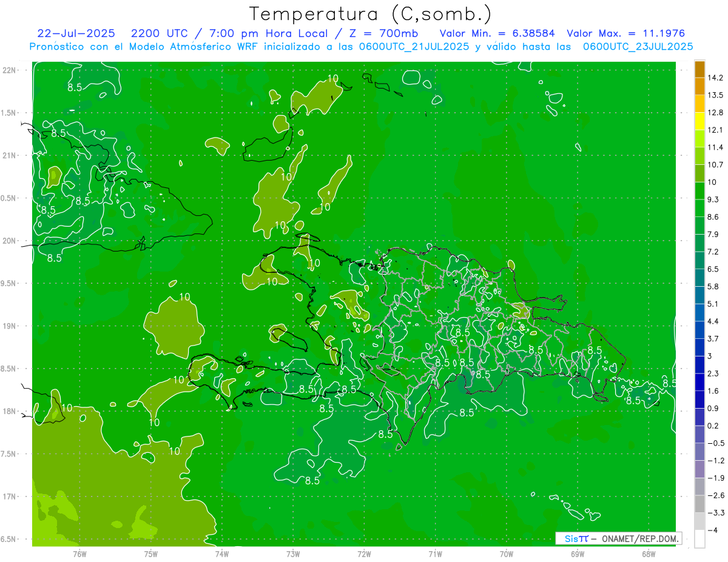
Task: Click the title 'Temperatura (C,somb.)'
Action: 370,14
